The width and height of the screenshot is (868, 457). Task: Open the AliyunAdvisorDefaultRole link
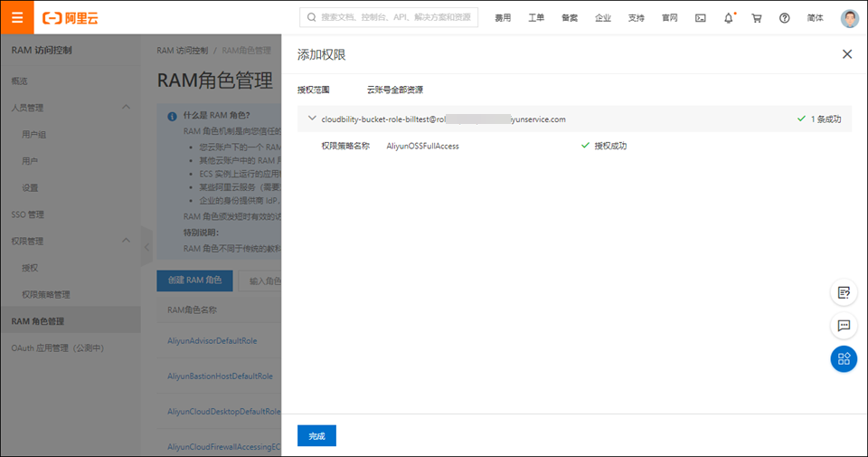[212, 340]
